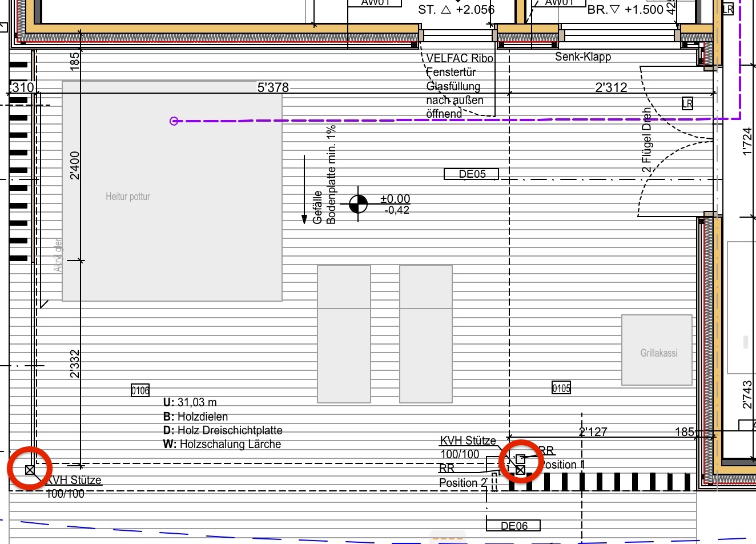Select the left lounger rectangle

[344, 334]
